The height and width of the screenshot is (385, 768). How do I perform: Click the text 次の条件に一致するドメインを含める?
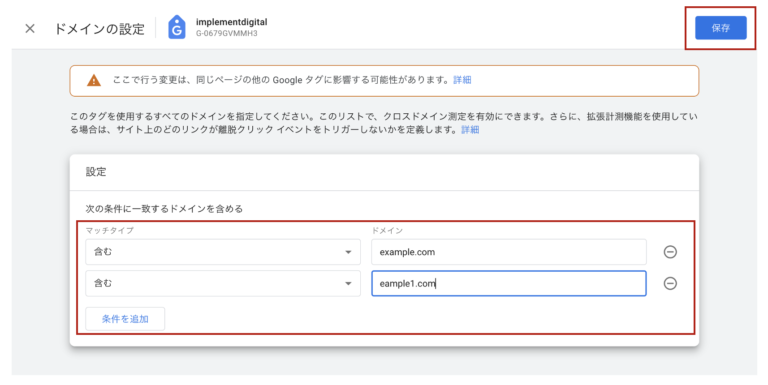(165, 209)
